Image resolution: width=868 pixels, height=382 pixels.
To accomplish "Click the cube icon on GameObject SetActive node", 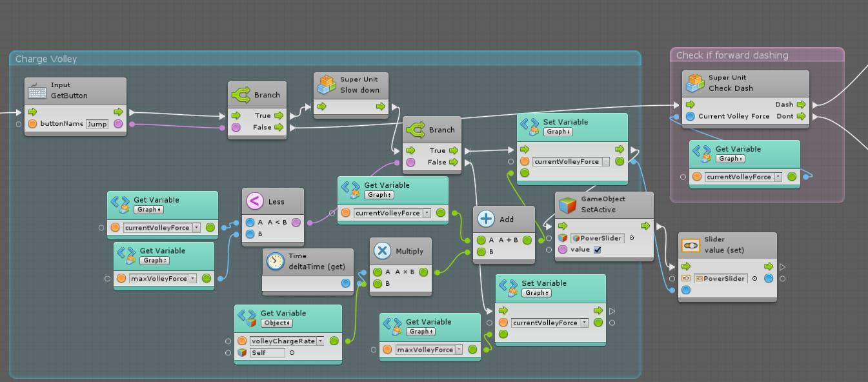I will (x=567, y=205).
